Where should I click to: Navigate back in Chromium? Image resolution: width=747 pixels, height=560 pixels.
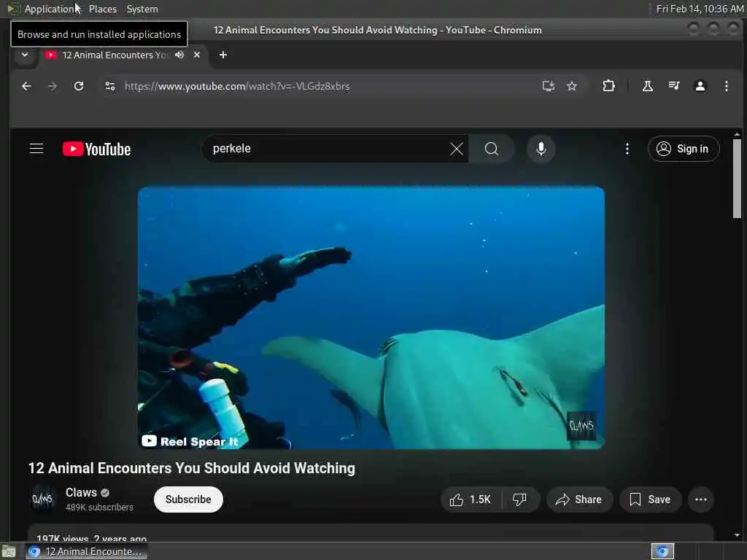pos(27,86)
